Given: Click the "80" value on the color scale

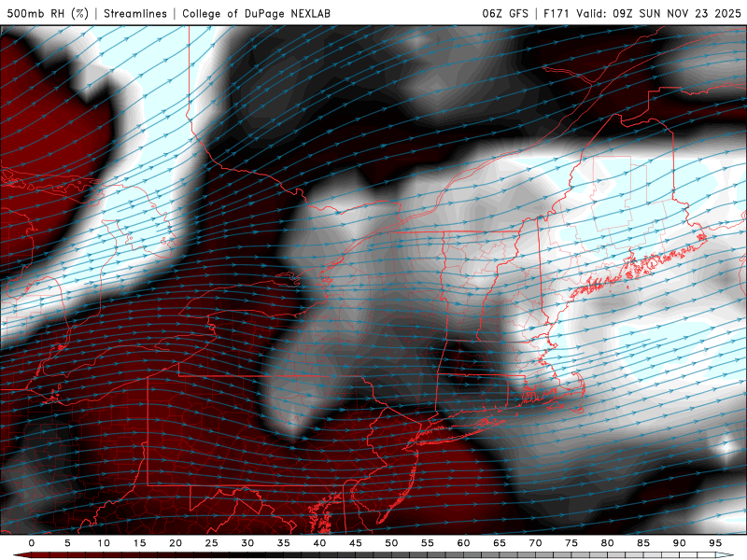Looking at the screenshot, I should click(607, 543).
